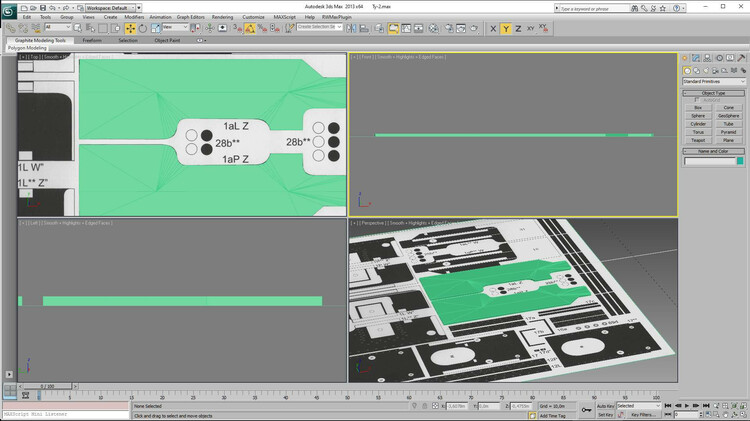750x421 pixels.
Task: Toggle Auto Key animation mode
Action: click(x=605, y=406)
